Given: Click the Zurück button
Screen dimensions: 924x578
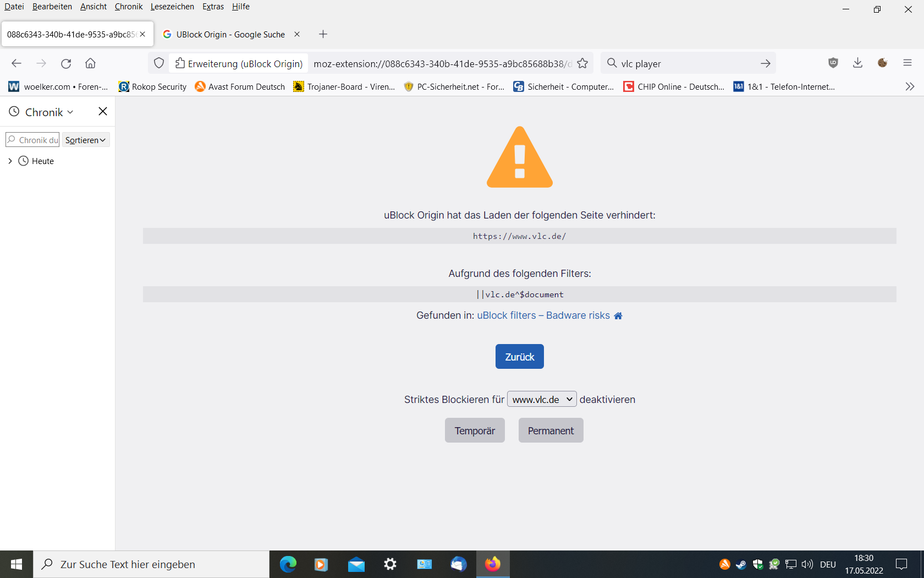Looking at the screenshot, I should pos(519,357).
